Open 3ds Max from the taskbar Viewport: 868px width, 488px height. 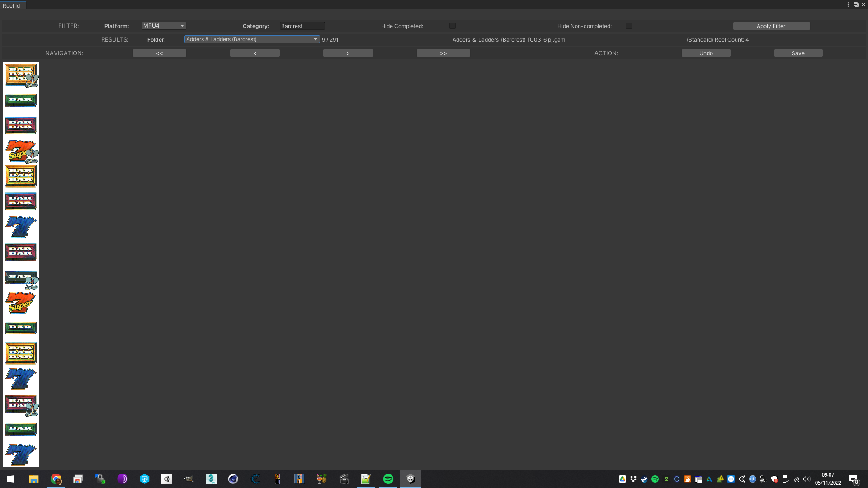point(211,479)
